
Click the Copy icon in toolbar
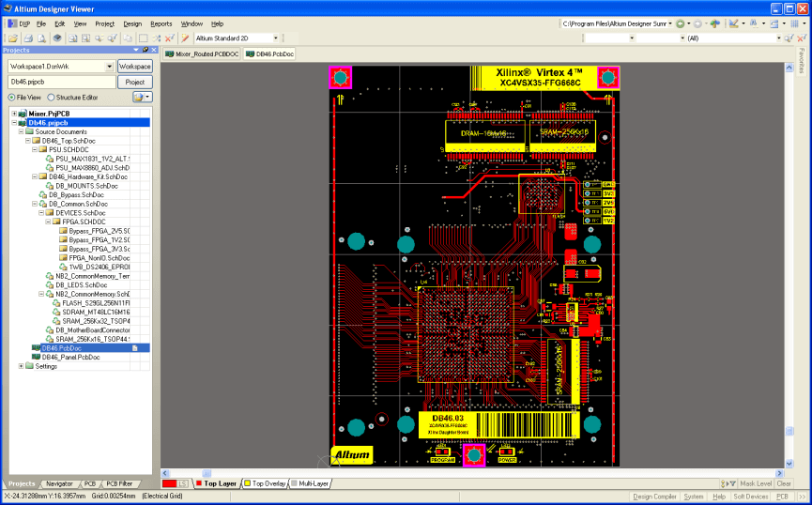pos(128,38)
